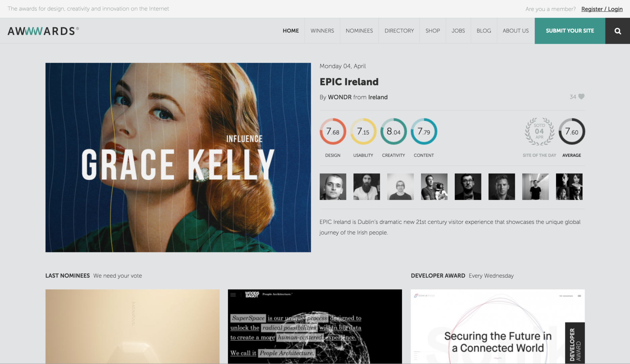
Task: Click the Register / Login link
Action: click(x=602, y=9)
